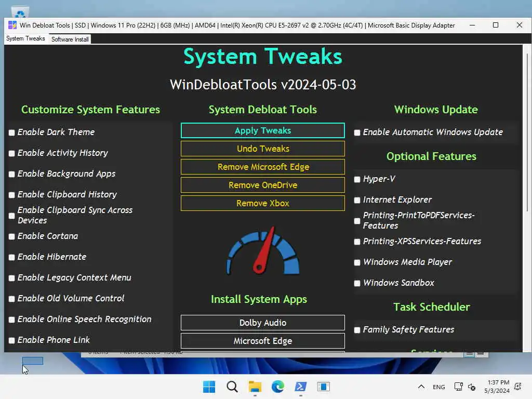Open the notification center bell icon
This screenshot has height=399, width=532.
(518, 387)
